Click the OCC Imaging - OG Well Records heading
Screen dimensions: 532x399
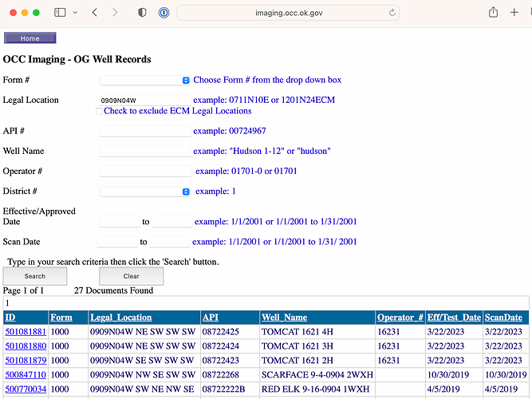click(77, 59)
